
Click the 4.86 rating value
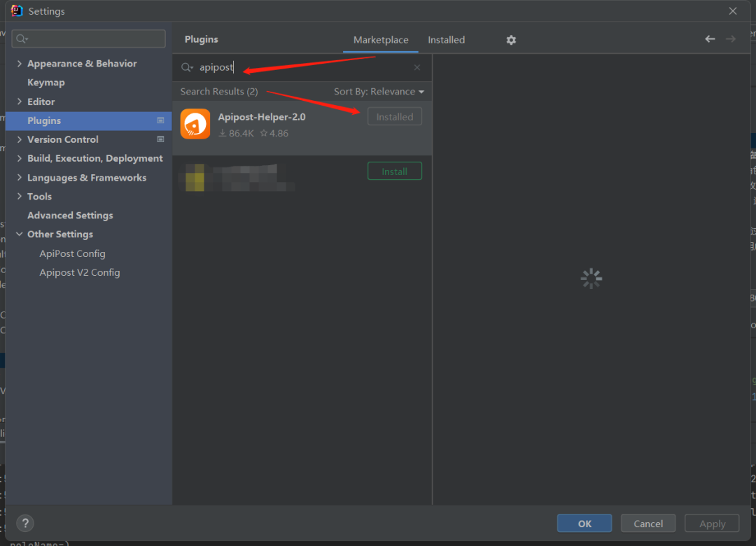tap(274, 134)
